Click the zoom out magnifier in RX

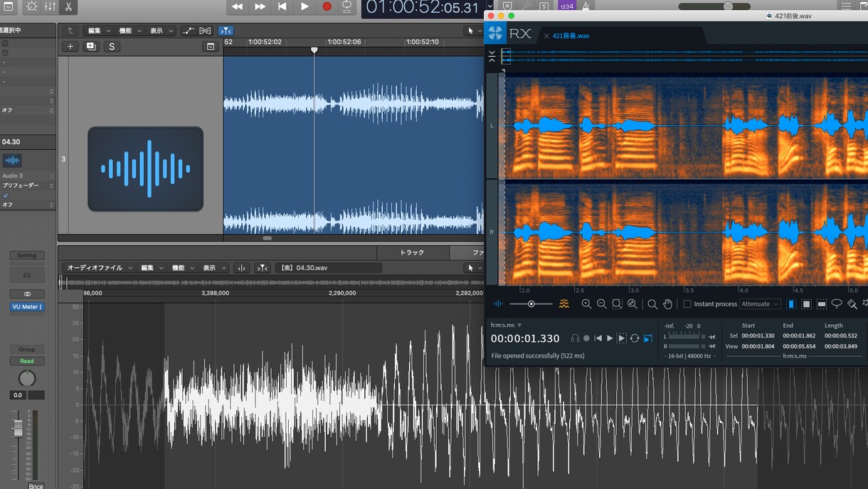click(x=602, y=304)
